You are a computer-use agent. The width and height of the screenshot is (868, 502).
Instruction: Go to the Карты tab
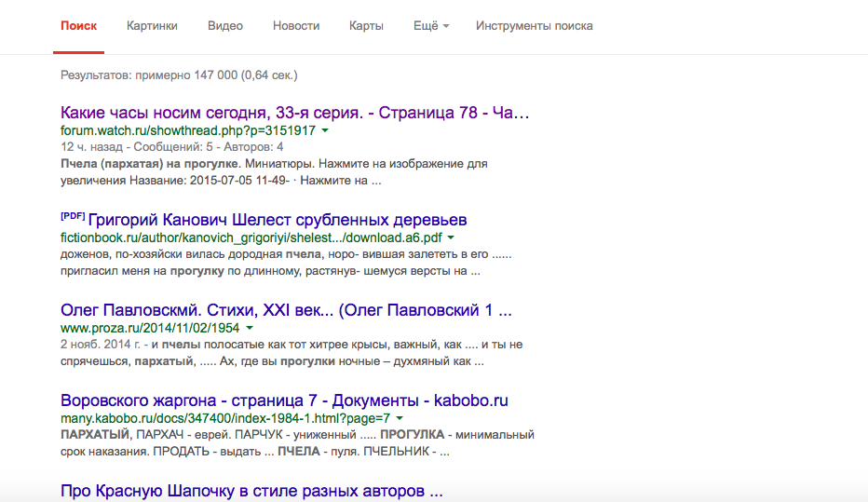(366, 26)
